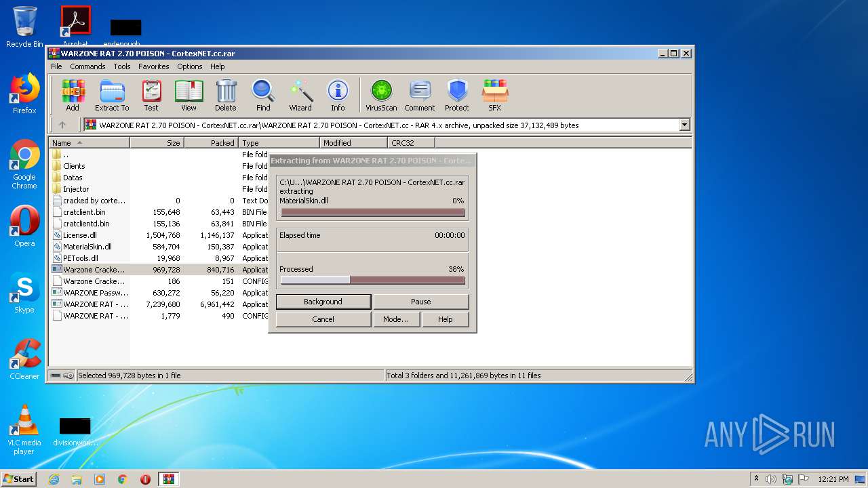Sort by CRC32 column header
Image resolution: width=868 pixels, height=488 pixels.
411,143
